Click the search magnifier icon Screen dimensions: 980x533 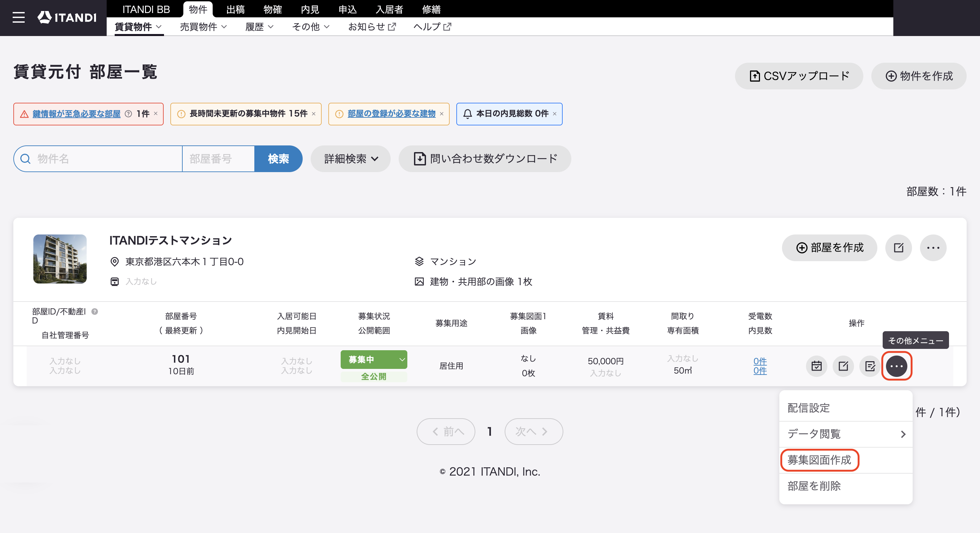tap(25, 159)
